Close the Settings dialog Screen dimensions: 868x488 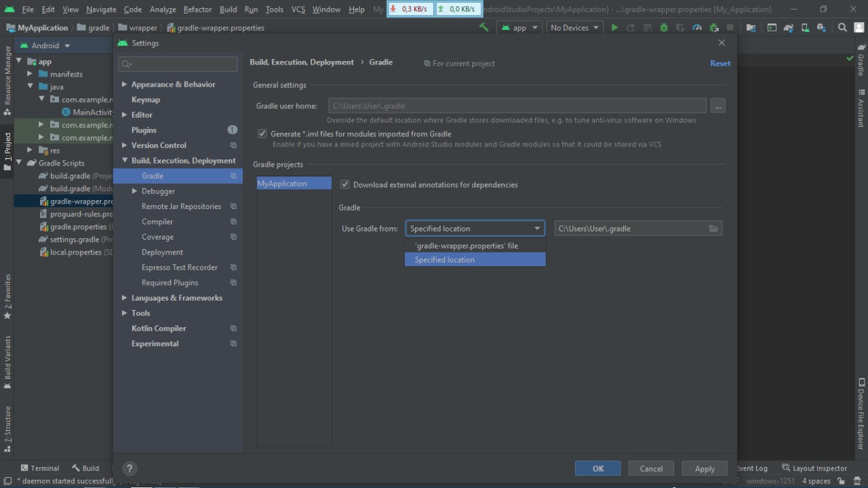pos(722,43)
